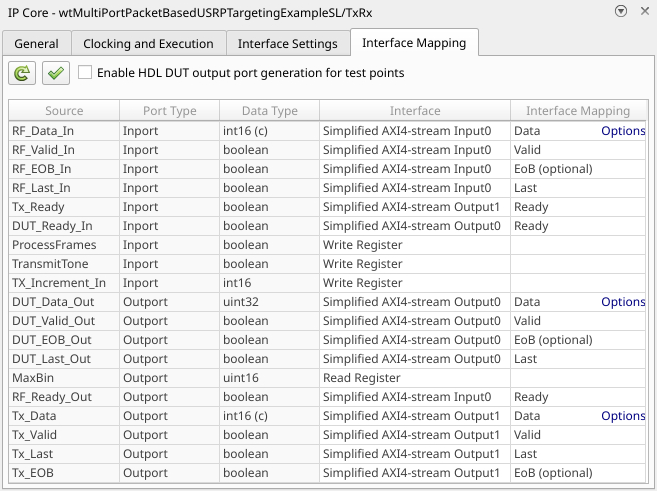Click the Data Type column header
Image resolution: width=657 pixels, height=491 pixels.
[x=270, y=111]
